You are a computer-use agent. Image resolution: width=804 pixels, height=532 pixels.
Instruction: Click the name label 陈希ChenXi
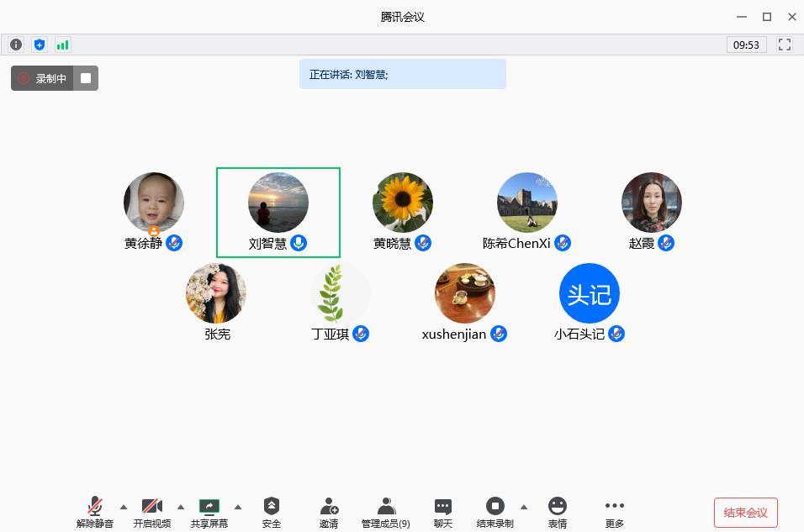tap(516, 243)
